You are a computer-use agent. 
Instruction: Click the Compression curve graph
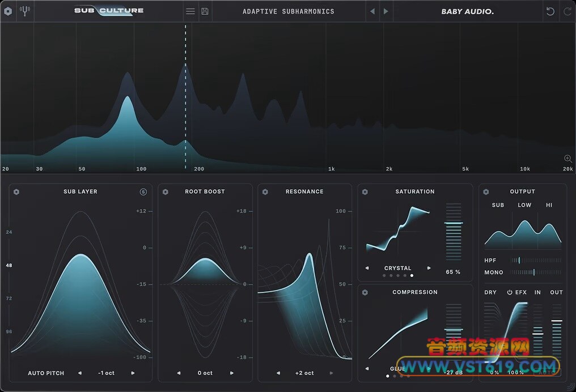398,332
